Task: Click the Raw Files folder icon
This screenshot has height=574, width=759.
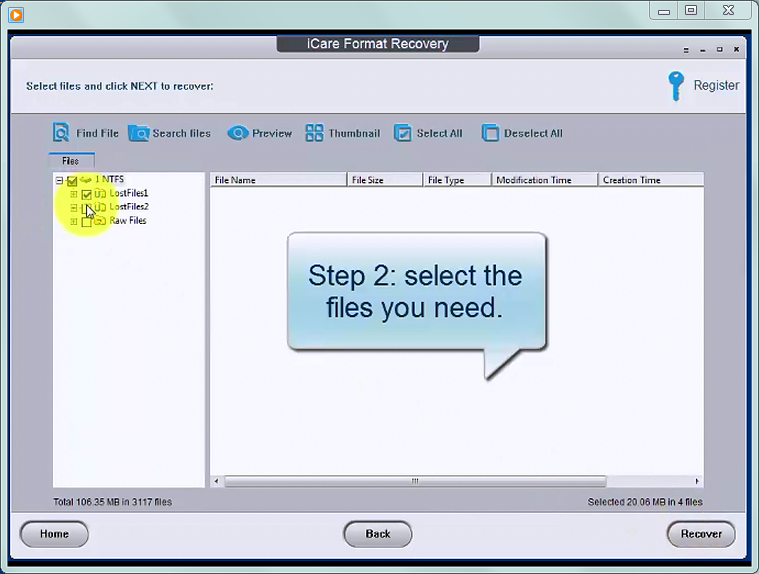Action: tap(100, 221)
